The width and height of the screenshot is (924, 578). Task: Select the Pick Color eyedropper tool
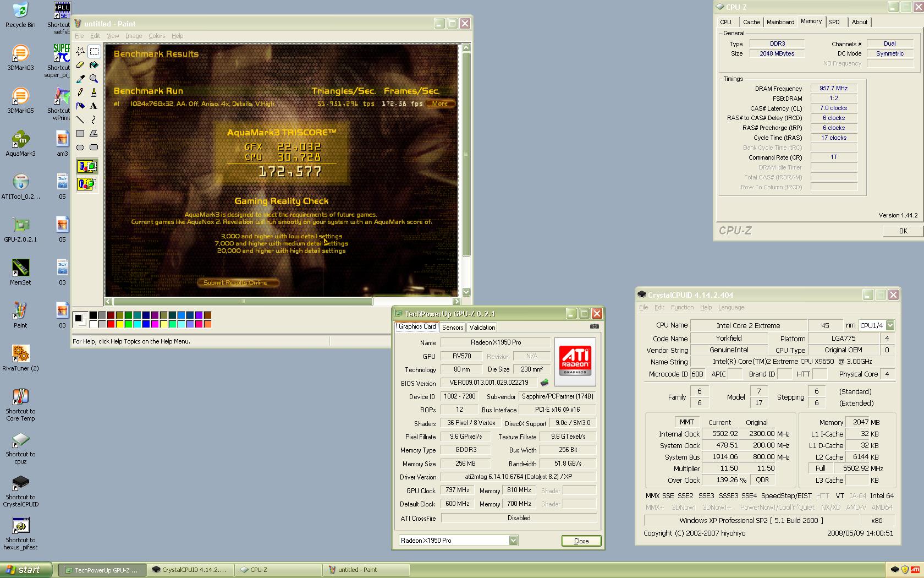[x=80, y=79]
